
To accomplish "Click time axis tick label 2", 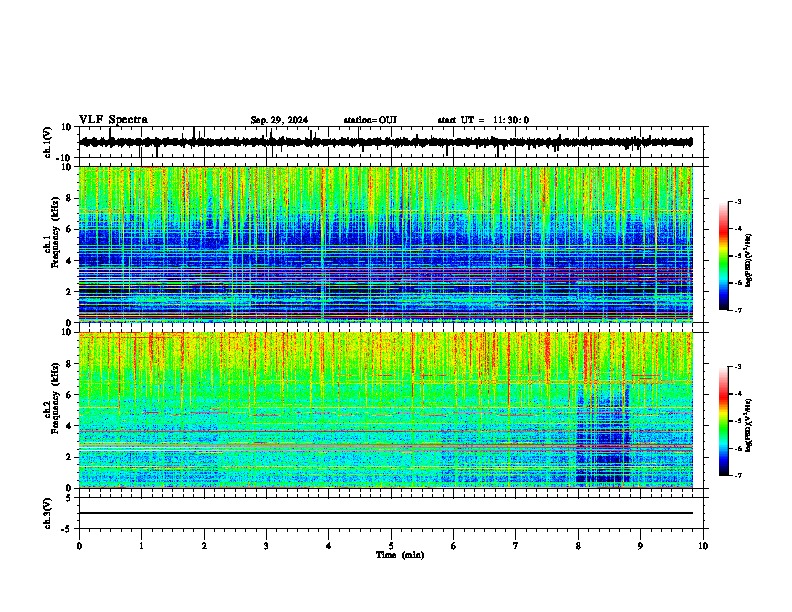I will (x=204, y=546).
